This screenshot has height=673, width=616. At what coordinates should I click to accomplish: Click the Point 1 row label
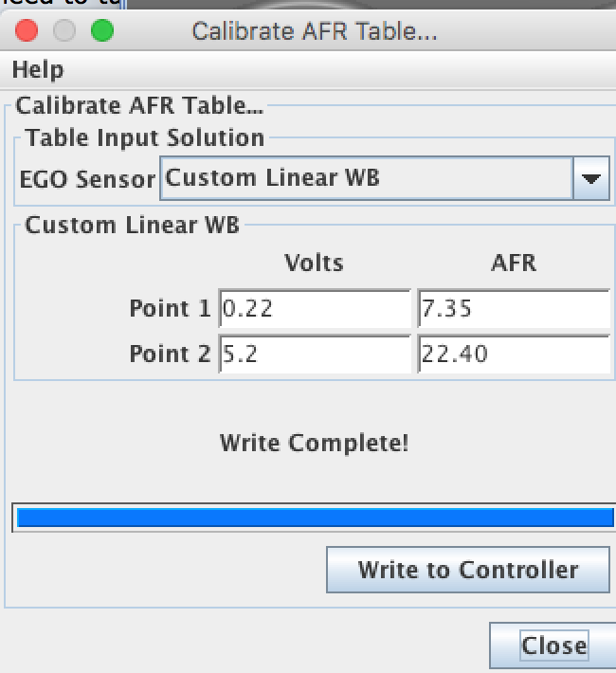pyautogui.click(x=172, y=309)
